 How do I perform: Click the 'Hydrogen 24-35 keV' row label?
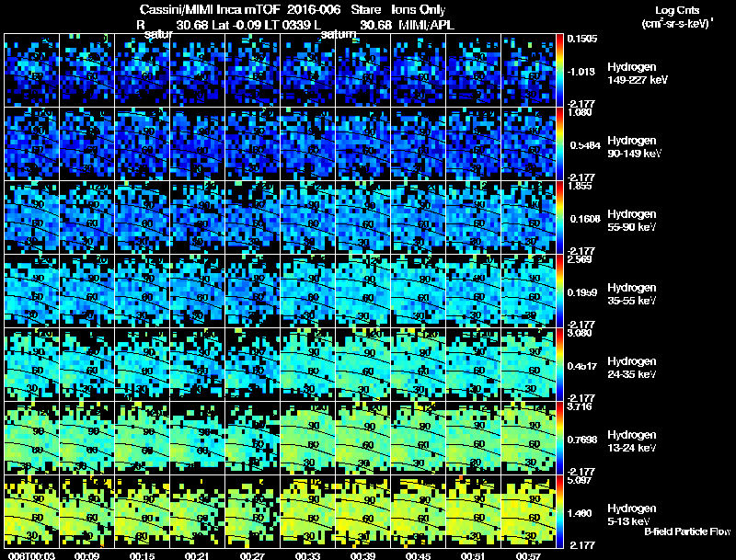[x=632, y=368]
